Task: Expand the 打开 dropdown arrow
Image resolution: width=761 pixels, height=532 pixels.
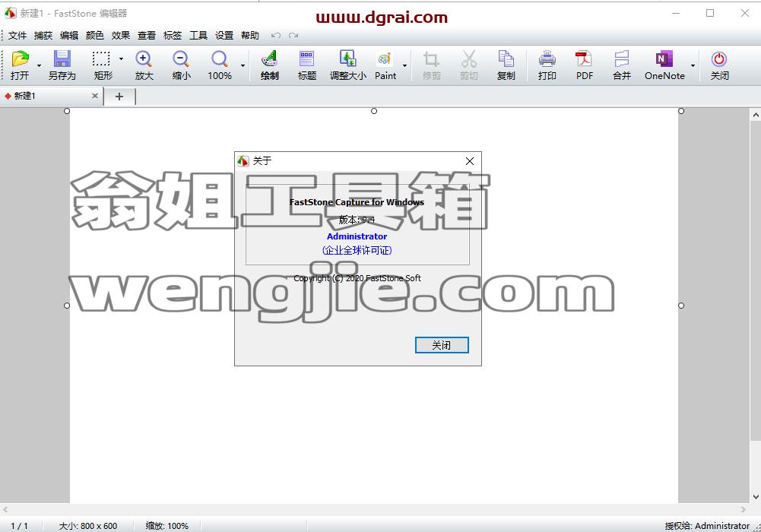Action: pyautogui.click(x=39, y=65)
